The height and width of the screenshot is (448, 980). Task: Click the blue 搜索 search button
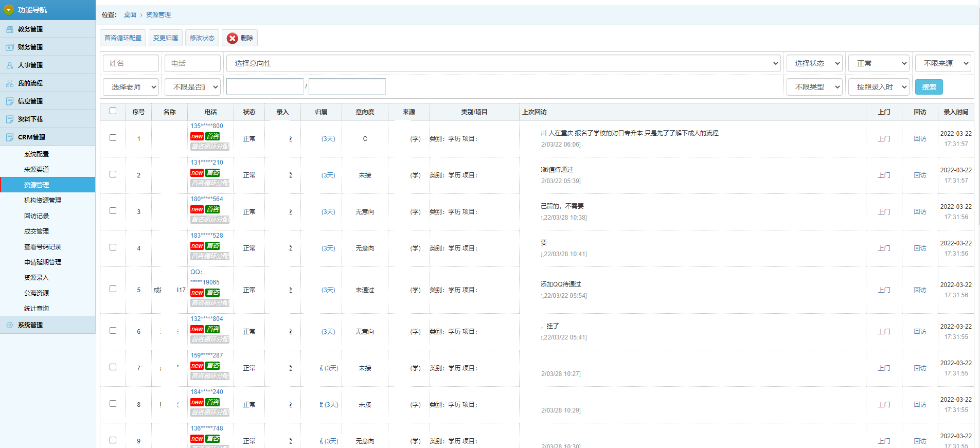pos(929,87)
